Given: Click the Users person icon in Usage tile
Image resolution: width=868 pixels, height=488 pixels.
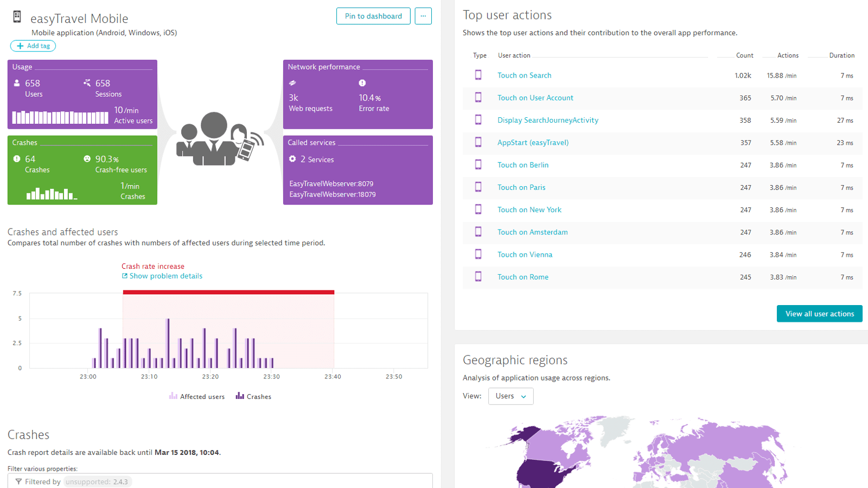Looking at the screenshot, I should 17,83.
